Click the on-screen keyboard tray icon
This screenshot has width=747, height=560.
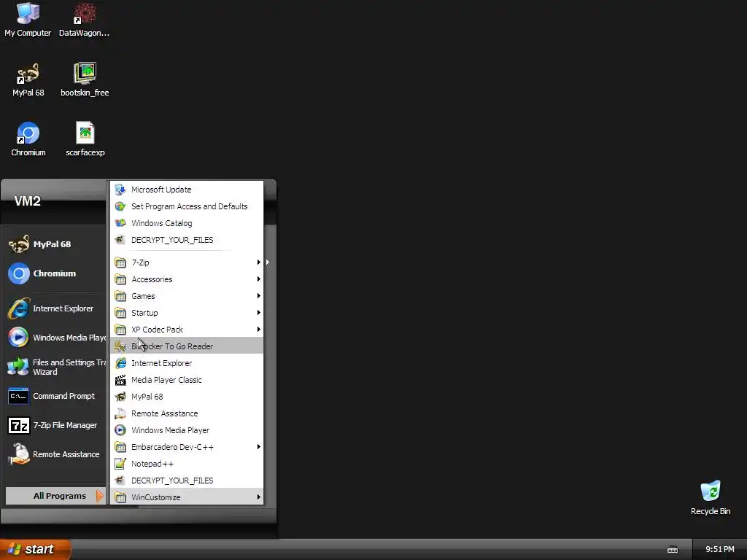coord(672,550)
